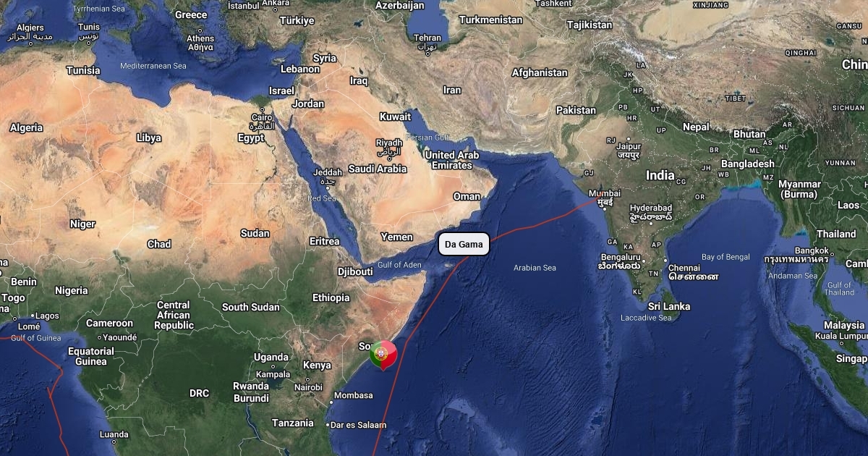Click the Ethiopia country label

[x=331, y=297]
